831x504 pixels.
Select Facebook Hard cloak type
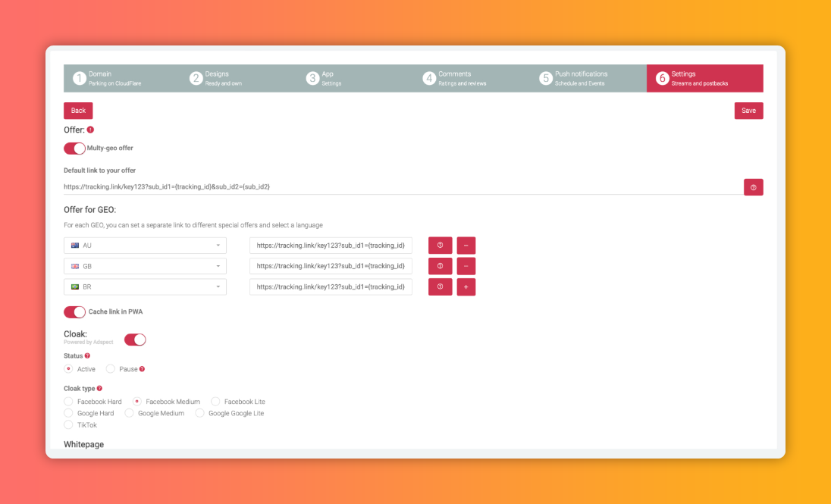tap(69, 402)
